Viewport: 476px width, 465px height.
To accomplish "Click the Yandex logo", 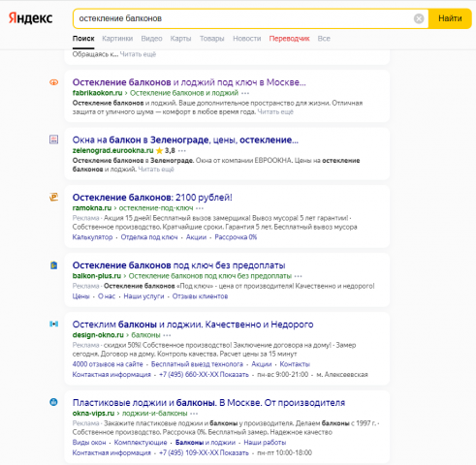I will (x=30, y=18).
